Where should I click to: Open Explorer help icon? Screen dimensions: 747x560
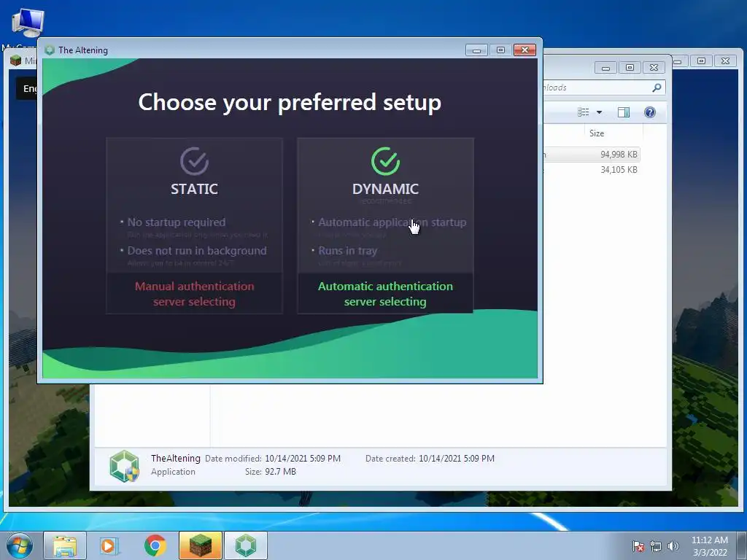tap(650, 112)
